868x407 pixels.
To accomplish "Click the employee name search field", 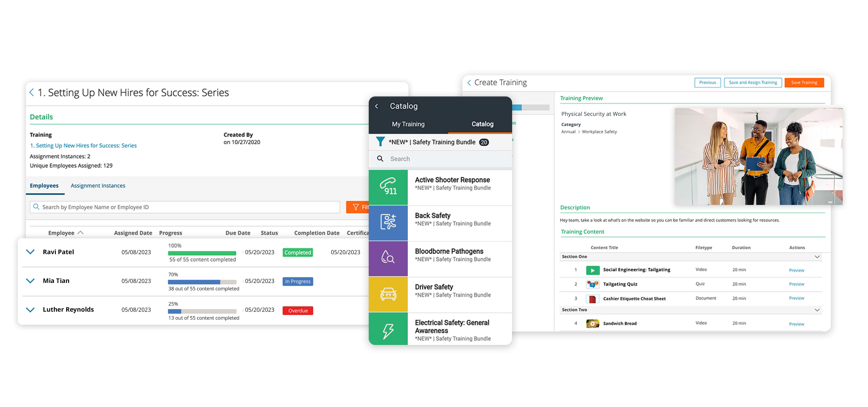I will point(185,207).
